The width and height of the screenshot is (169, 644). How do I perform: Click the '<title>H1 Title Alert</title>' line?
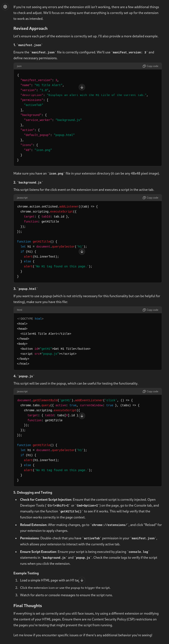(46, 334)
